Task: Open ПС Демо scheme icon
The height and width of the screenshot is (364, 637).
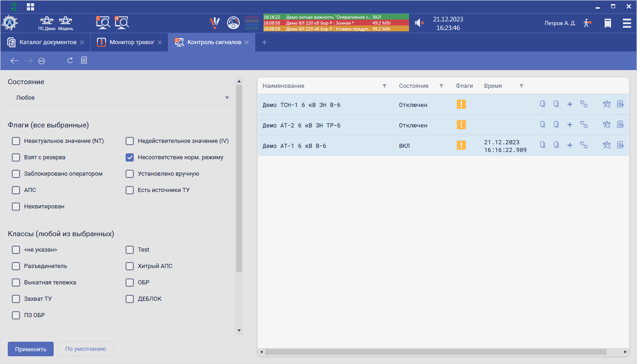Action: [46, 22]
